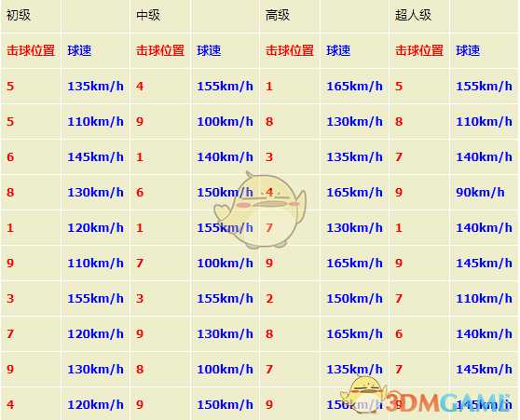Select 140km/h in the 中级 speed column
The height and width of the screenshot is (420, 520).
(x=225, y=156)
